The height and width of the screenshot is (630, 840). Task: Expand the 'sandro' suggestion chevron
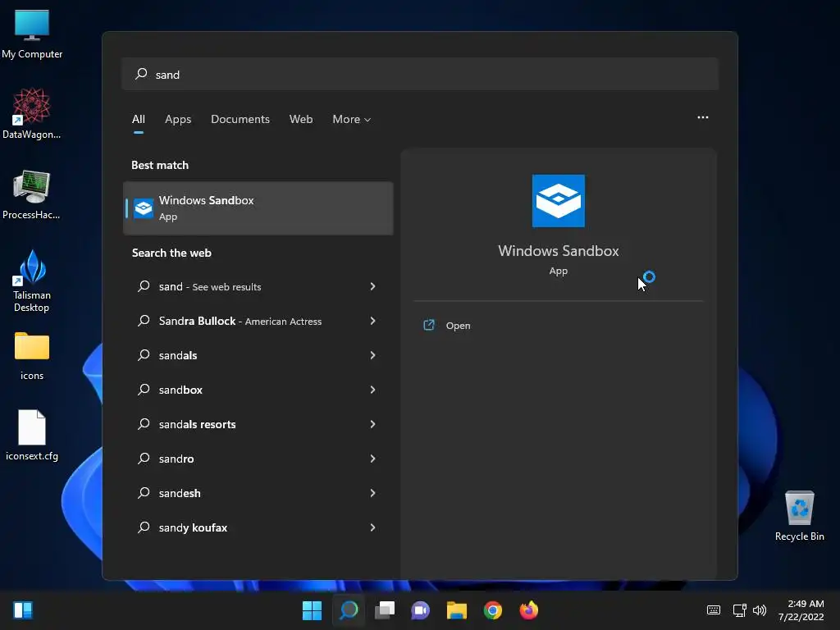[x=372, y=459]
